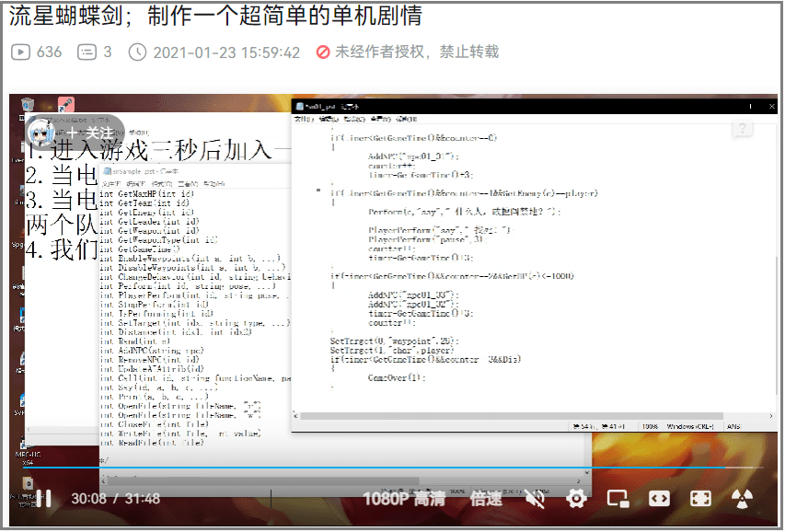Click the danmaku count icon

click(87, 52)
